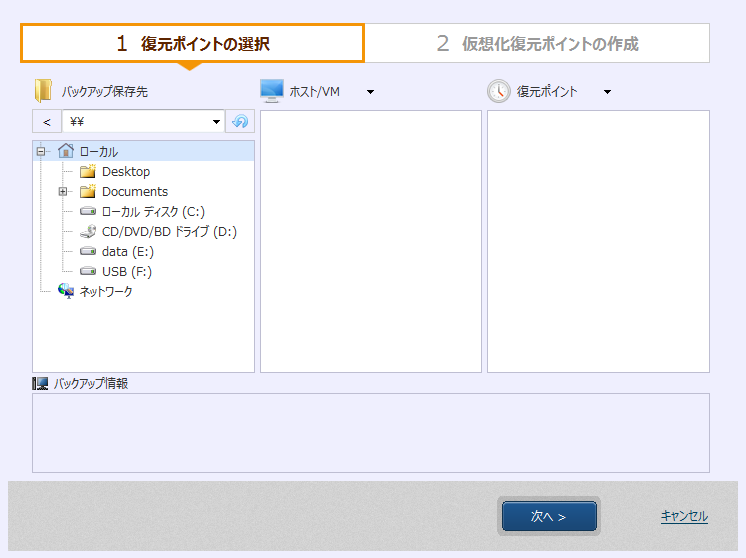Click the refresh icon beside the path box
The height and width of the screenshot is (558, 746).
pos(241,122)
